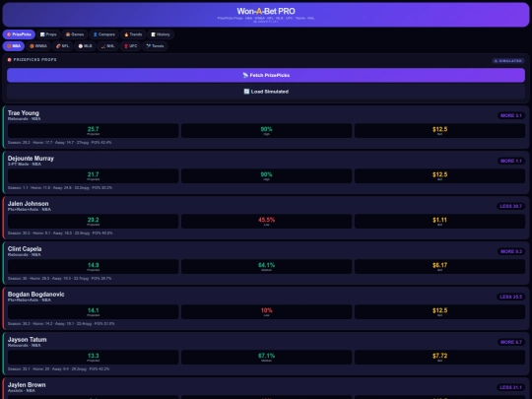Click Clint Capela's 14.9 projected value

(94, 265)
